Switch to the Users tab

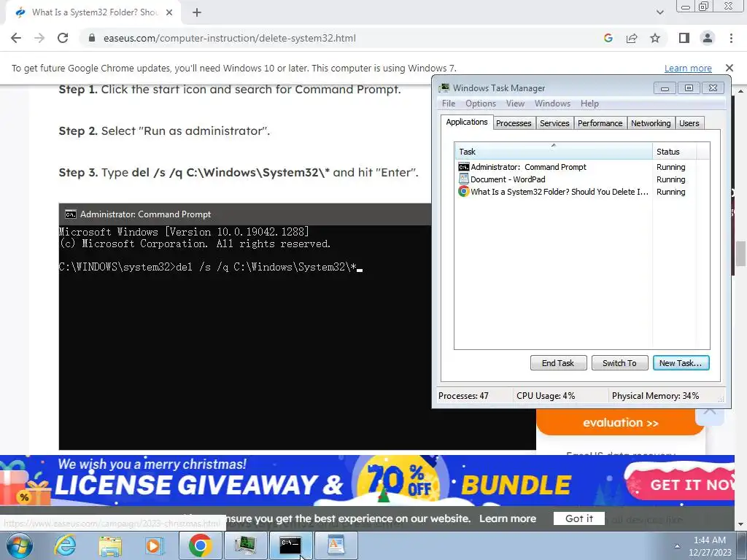pos(689,123)
